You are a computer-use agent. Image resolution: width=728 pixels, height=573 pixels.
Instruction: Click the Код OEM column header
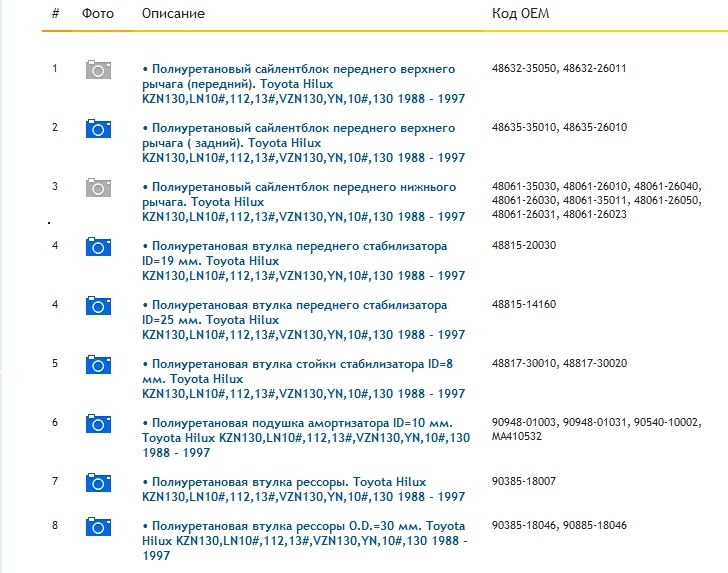[x=520, y=13]
